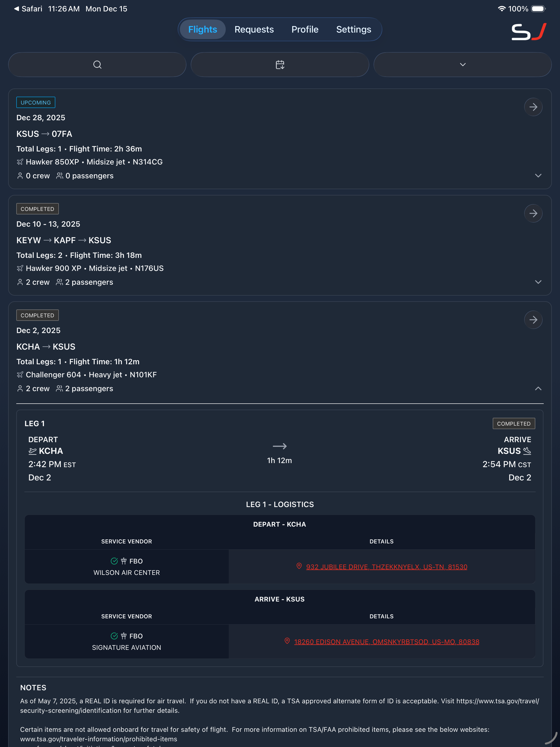Open the search field with magnifier icon
This screenshot has width=560, height=747.
coord(97,65)
